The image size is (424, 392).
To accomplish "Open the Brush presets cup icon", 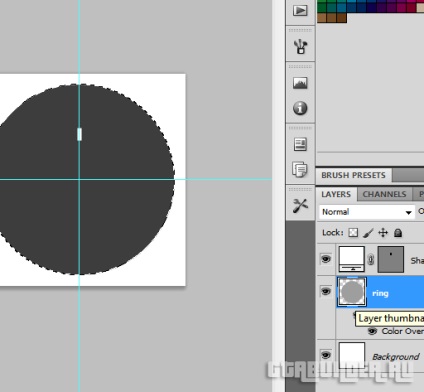I will (300, 47).
